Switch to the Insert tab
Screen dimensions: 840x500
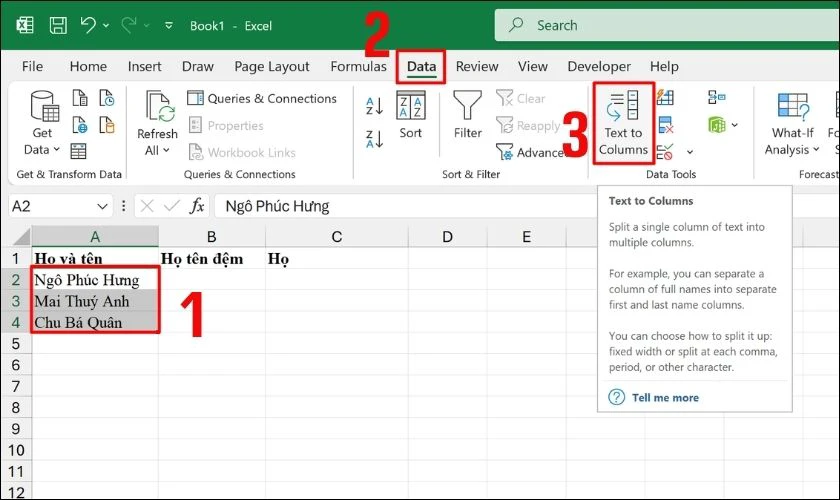[144, 66]
